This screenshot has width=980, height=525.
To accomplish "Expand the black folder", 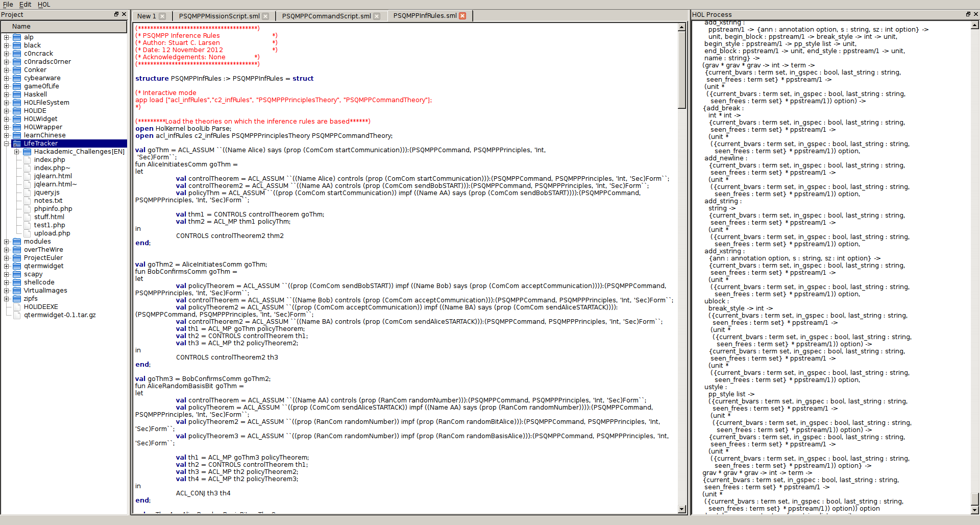I will coord(7,45).
